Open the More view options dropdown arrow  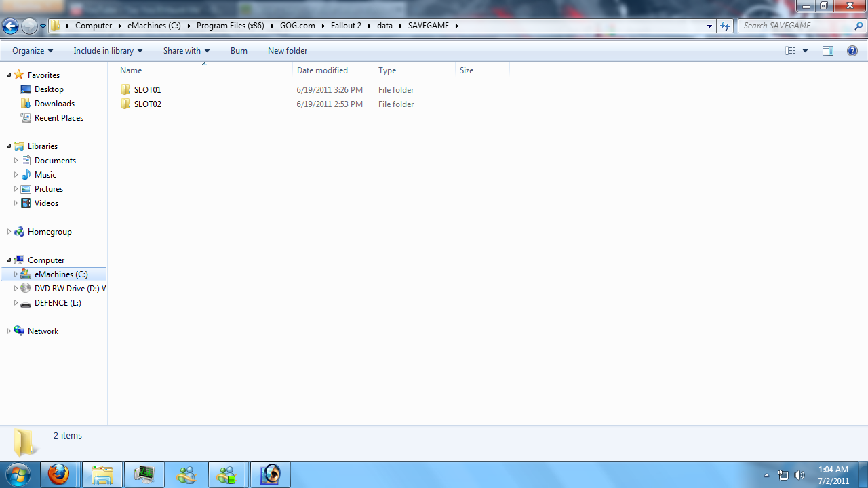pyautogui.click(x=806, y=51)
